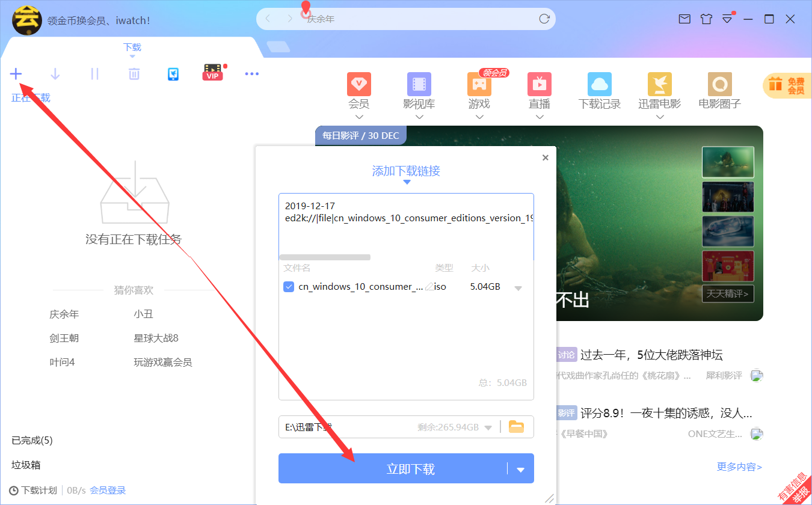The height and width of the screenshot is (505, 812).
Task: Open more options three-dots icon
Action: pos(252,74)
